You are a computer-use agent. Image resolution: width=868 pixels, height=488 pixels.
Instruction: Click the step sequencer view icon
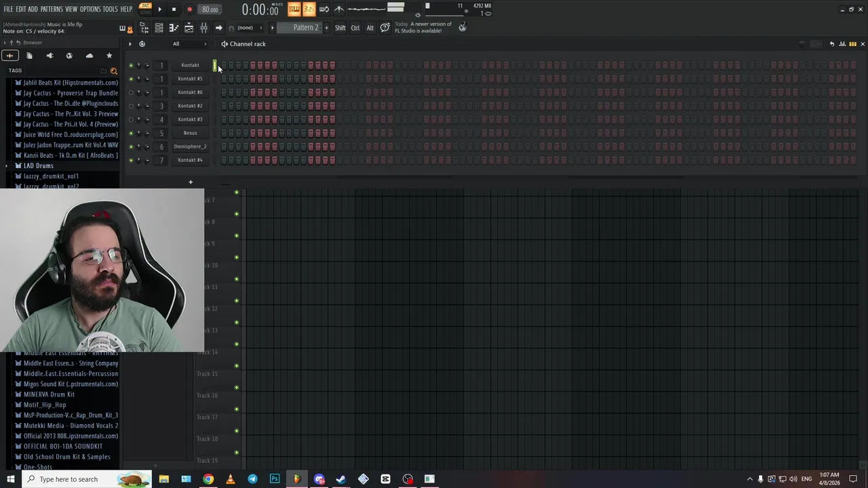coord(852,44)
